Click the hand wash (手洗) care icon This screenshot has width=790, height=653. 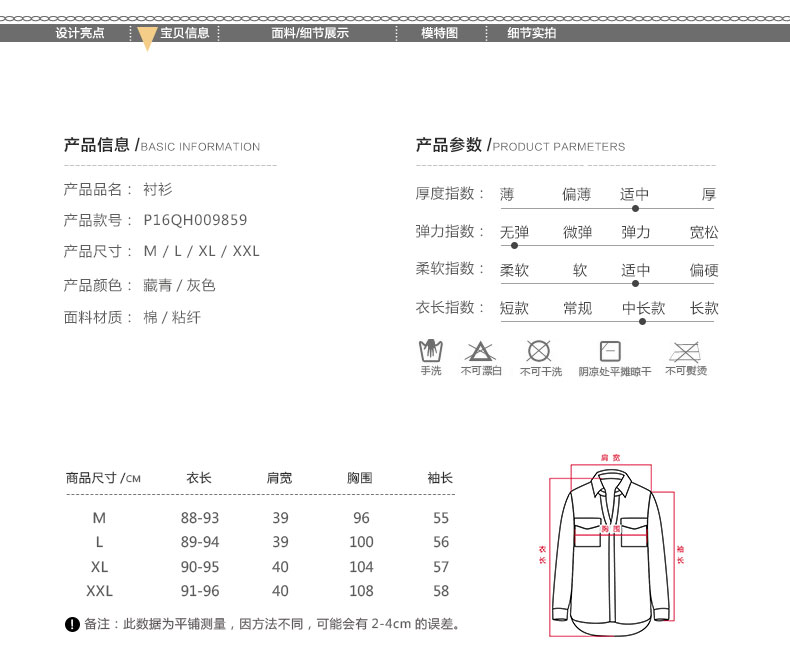(430, 352)
